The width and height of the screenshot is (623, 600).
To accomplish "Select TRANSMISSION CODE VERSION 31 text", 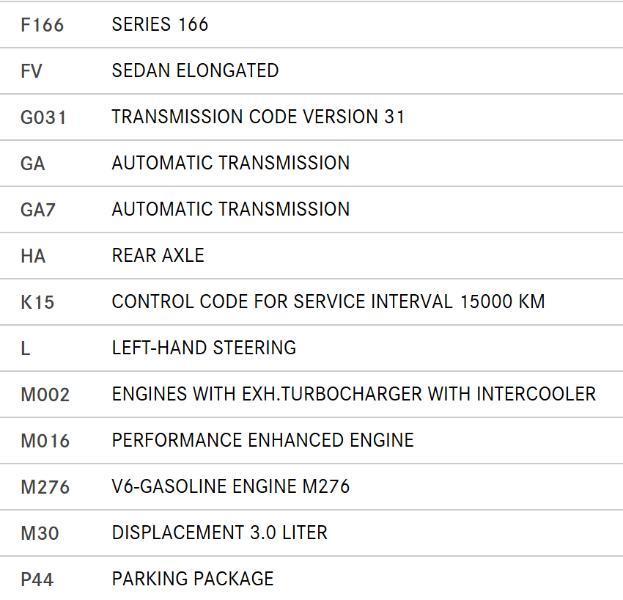I will [258, 117].
